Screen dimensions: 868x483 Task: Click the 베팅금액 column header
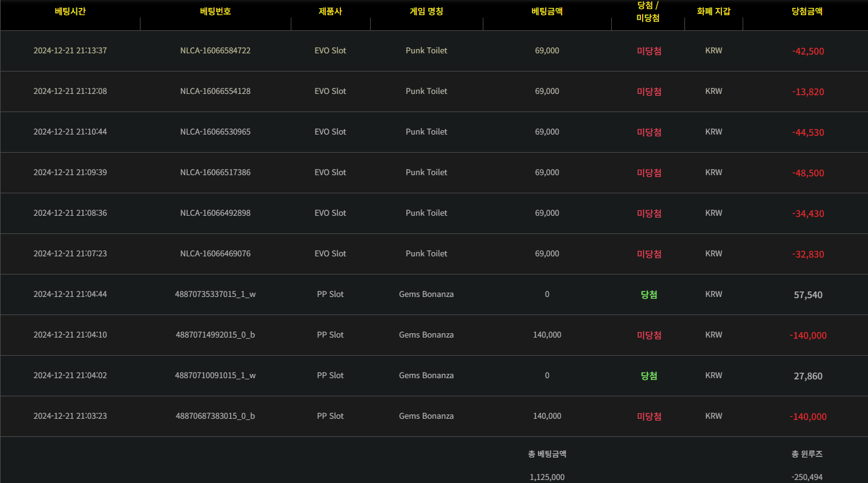[547, 11]
